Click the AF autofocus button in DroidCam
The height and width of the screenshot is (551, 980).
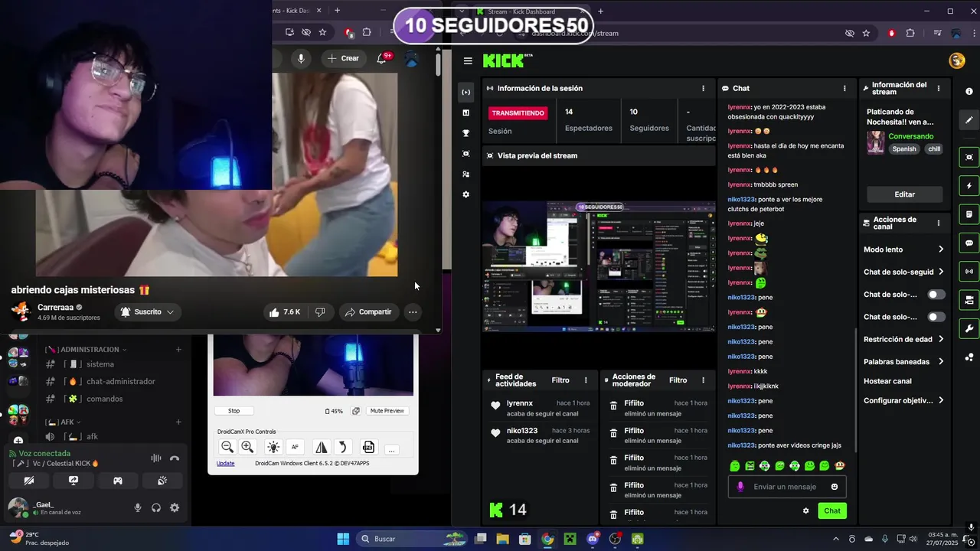click(295, 447)
